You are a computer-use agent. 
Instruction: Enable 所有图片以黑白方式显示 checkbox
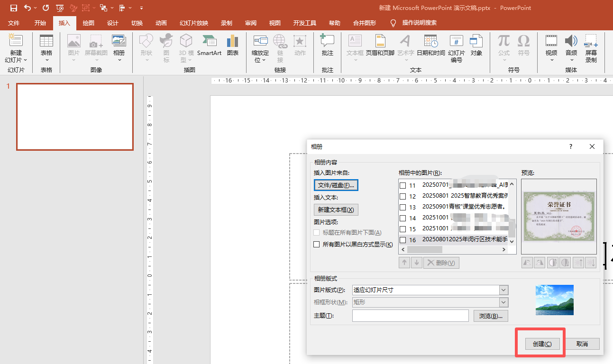coord(317,245)
